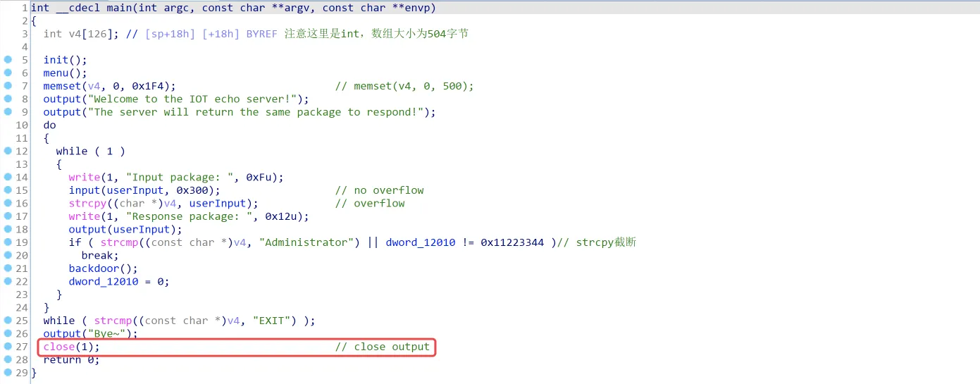Screen dimensions: 980x384
Task: Toggle breakpoint dot on the return 0 line
Action: (x=8, y=359)
